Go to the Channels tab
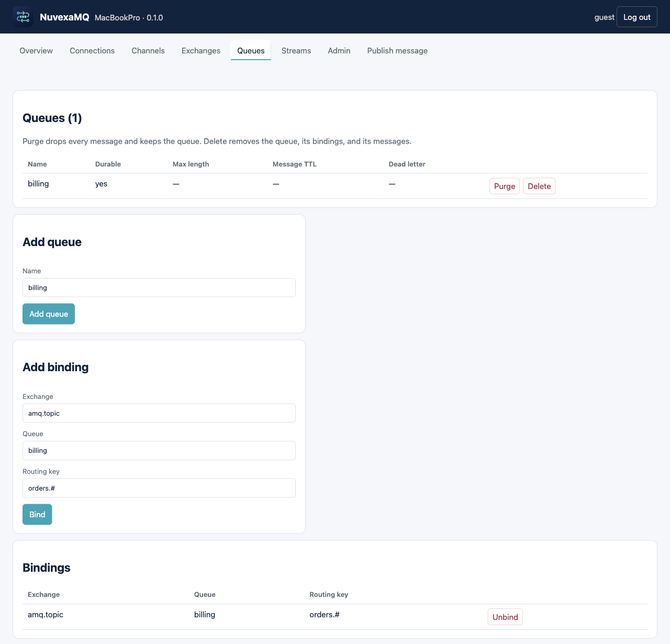This screenshot has height=644, width=670. coord(148,51)
